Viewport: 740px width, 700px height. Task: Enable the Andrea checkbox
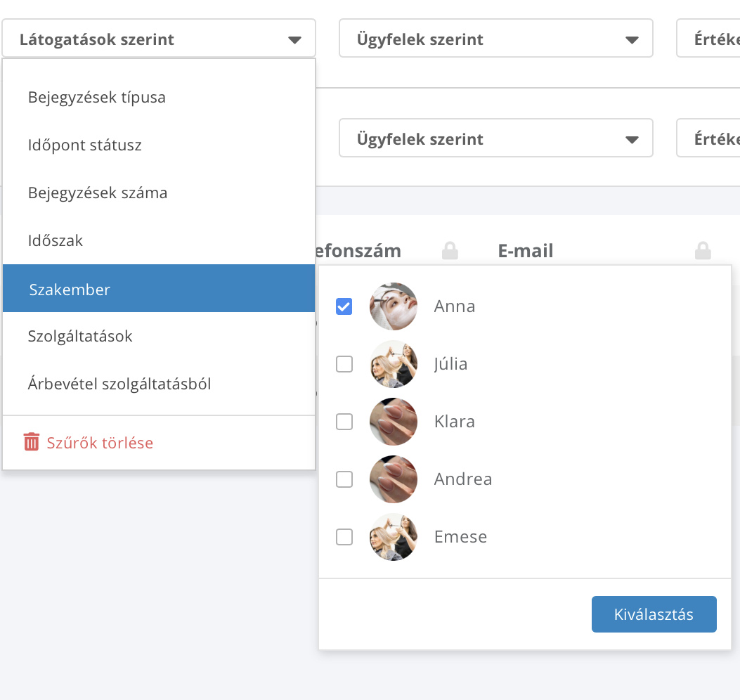344,479
